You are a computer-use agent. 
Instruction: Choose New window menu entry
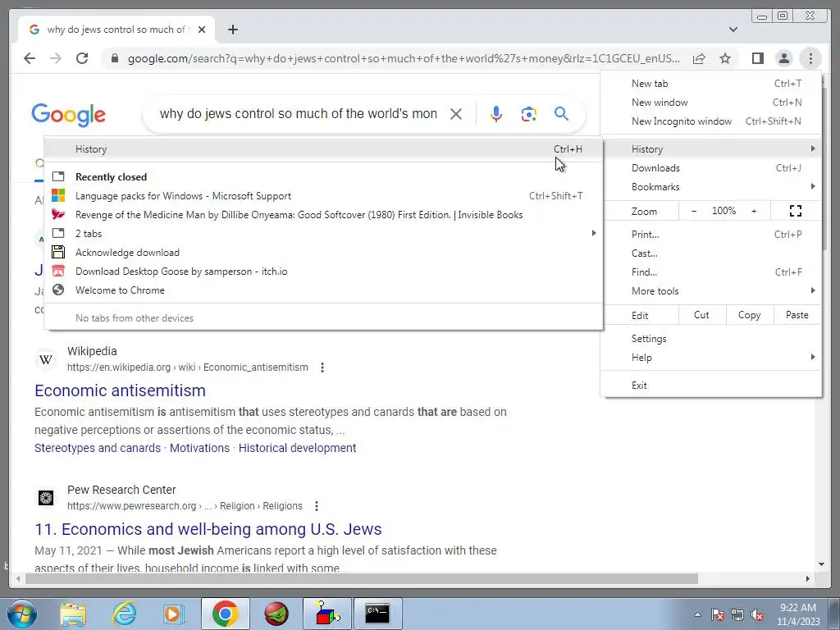[x=711, y=103]
